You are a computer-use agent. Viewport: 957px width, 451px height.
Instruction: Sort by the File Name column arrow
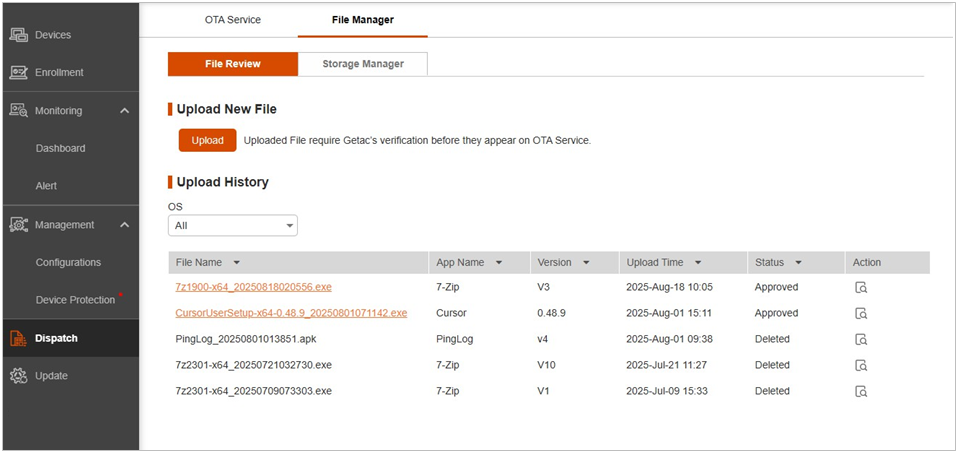coord(237,263)
